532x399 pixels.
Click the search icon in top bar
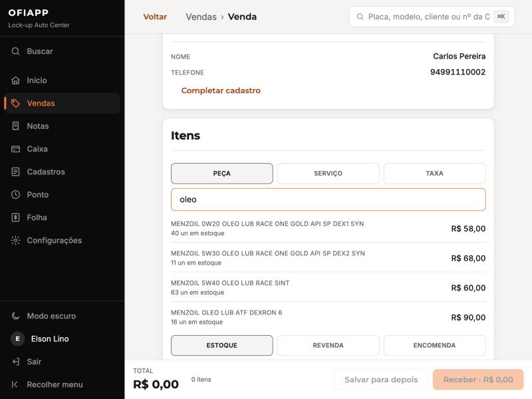point(360,17)
